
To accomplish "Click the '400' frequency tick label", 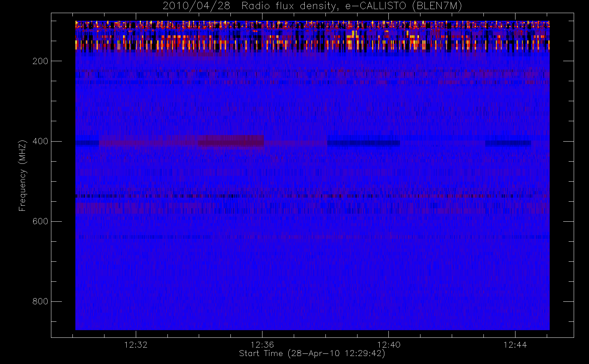I will (40, 141).
